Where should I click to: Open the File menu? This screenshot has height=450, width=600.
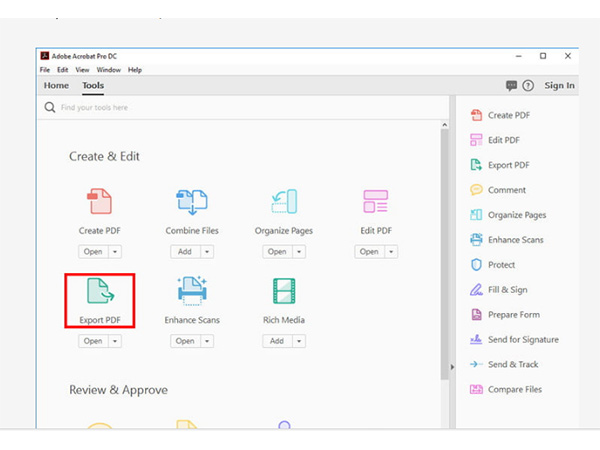[45, 70]
